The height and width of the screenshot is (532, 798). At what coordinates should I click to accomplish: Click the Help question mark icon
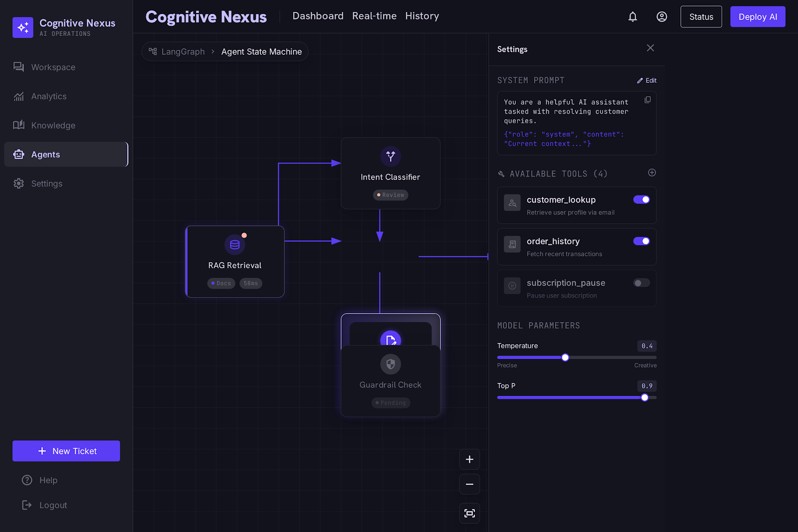pyautogui.click(x=27, y=480)
